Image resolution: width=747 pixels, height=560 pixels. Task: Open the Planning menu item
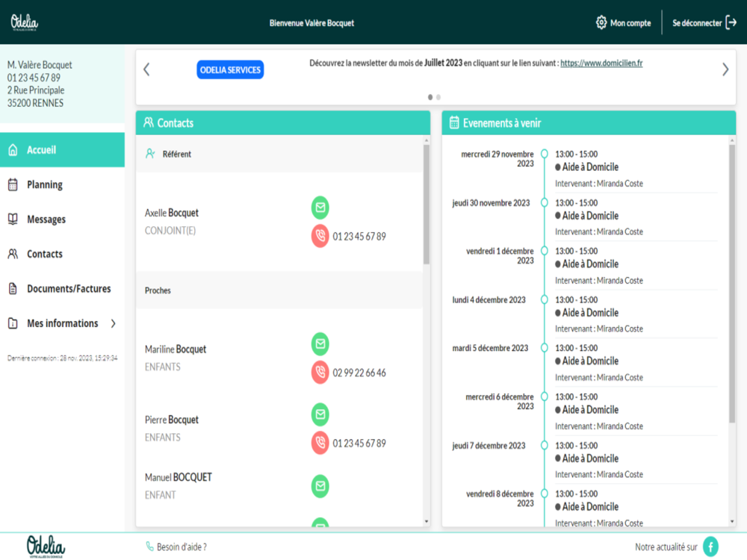(63, 184)
